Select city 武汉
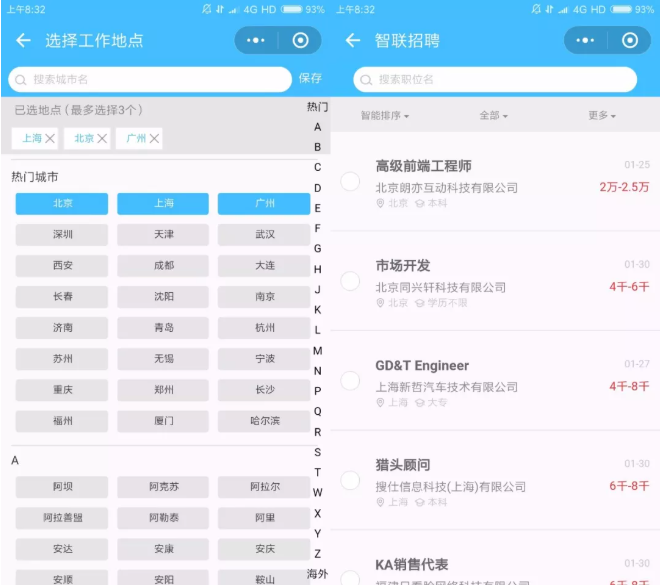The height and width of the screenshot is (586, 660). (x=264, y=234)
